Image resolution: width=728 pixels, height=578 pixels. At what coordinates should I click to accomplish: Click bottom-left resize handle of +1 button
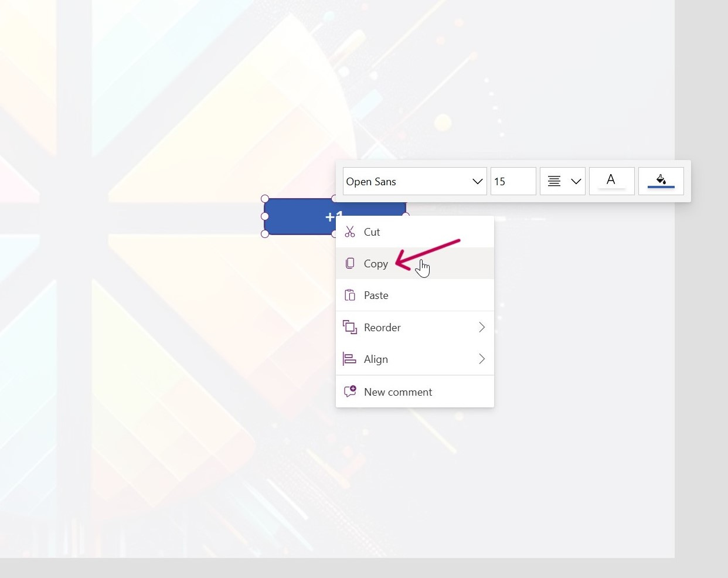coord(265,234)
